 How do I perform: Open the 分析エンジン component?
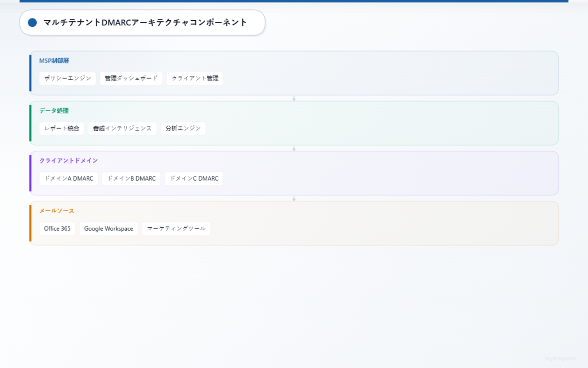pyautogui.click(x=183, y=128)
